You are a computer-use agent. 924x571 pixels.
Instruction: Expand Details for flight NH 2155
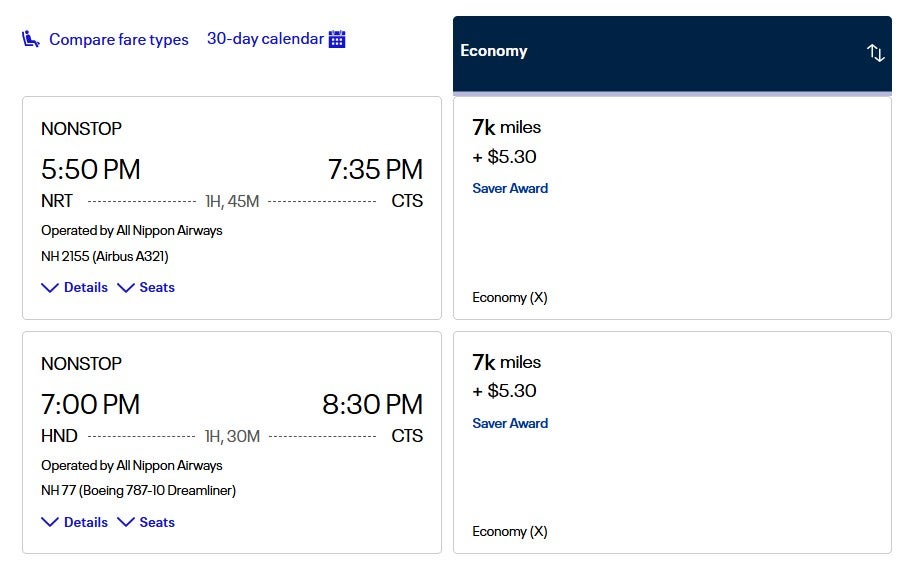tap(75, 287)
